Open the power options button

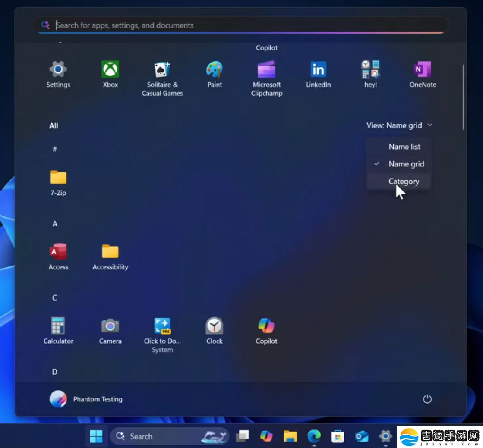[427, 399]
